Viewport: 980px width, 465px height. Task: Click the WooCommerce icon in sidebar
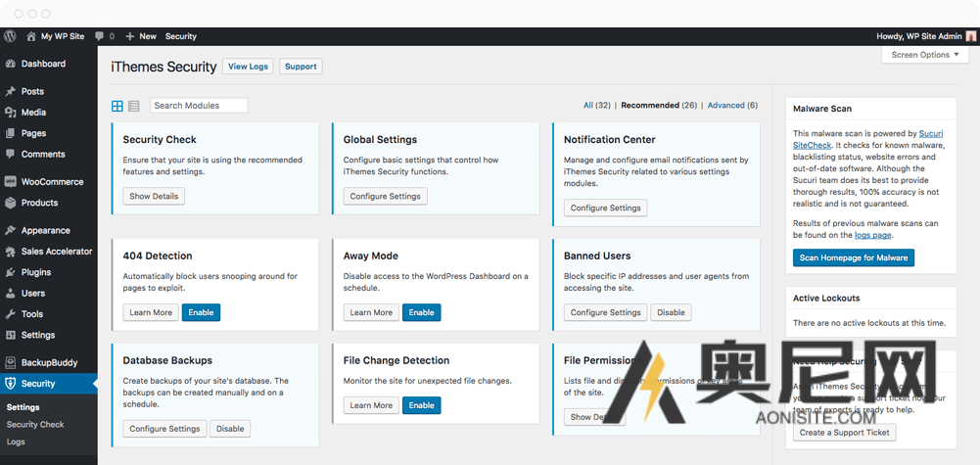click(10, 182)
